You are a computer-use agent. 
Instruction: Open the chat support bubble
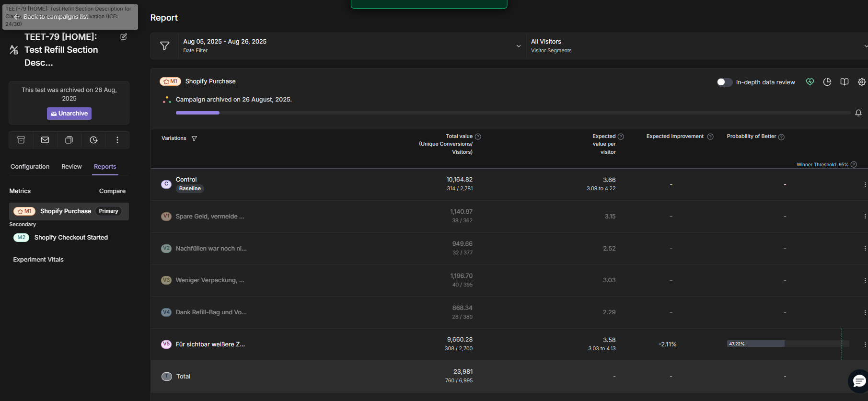[859, 381]
